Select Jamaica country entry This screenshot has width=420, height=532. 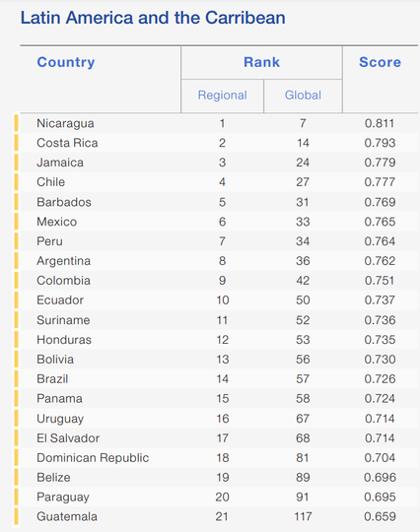click(x=60, y=163)
